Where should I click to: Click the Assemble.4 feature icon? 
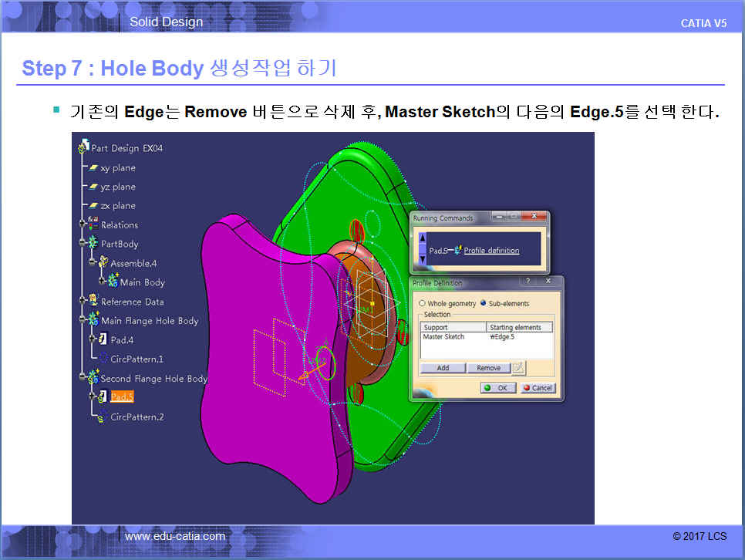pyautogui.click(x=103, y=263)
